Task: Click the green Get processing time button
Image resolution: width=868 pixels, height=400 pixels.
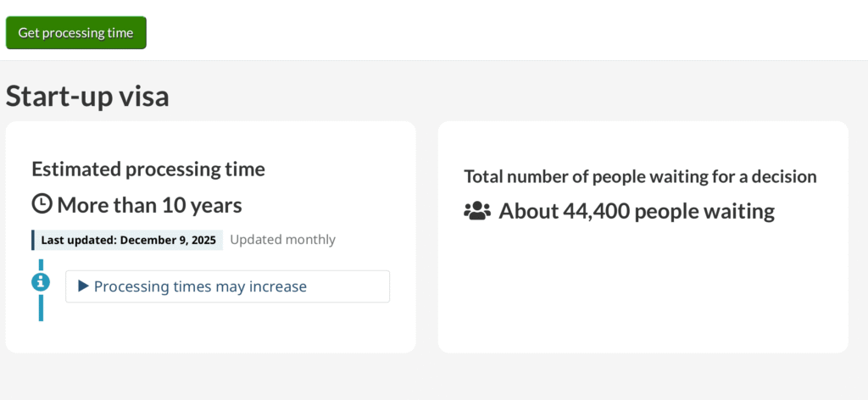Action: pos(76,33)
